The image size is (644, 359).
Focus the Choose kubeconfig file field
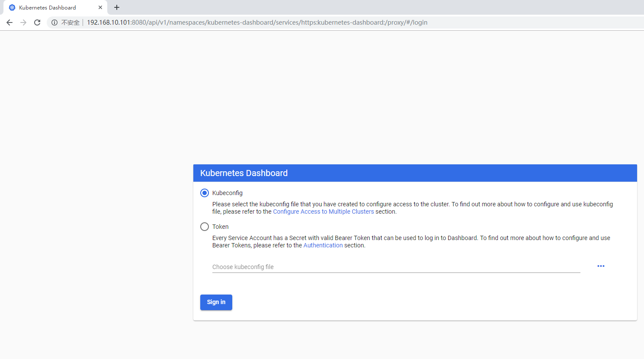click(396, 267)
